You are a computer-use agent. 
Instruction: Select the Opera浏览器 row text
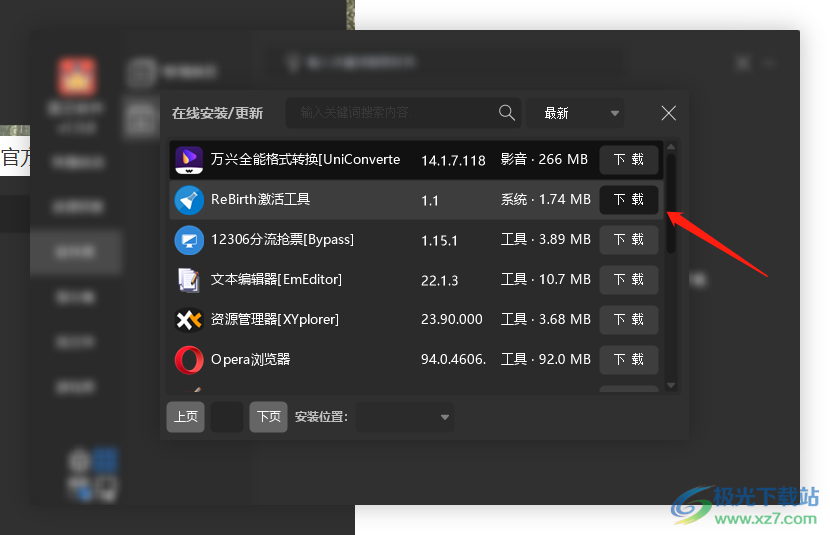tap(250, 360)
